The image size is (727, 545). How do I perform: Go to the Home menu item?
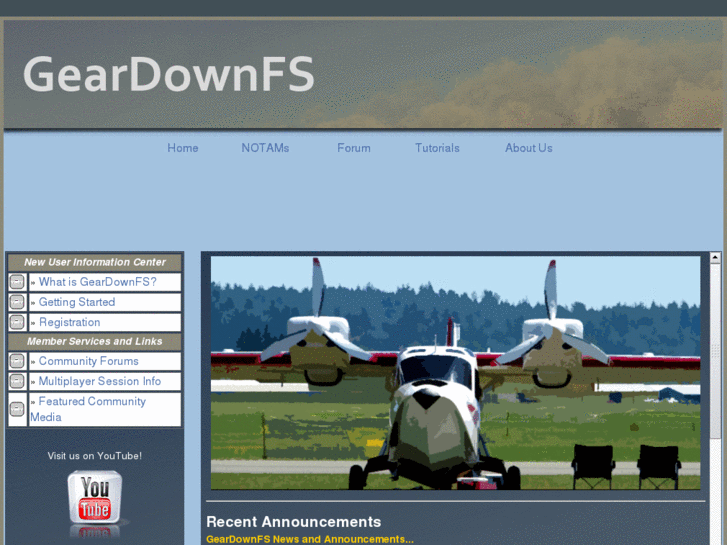[x=183, y=148]
